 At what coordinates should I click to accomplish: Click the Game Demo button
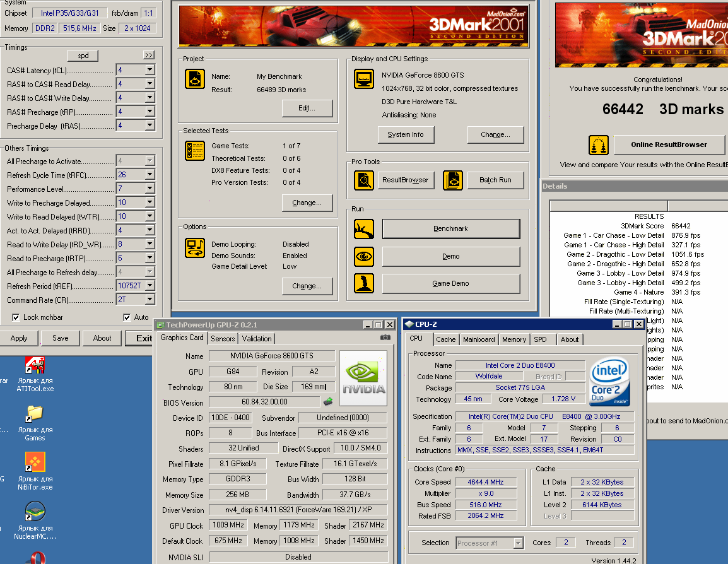pyautogui.click(x=451, y=284)
